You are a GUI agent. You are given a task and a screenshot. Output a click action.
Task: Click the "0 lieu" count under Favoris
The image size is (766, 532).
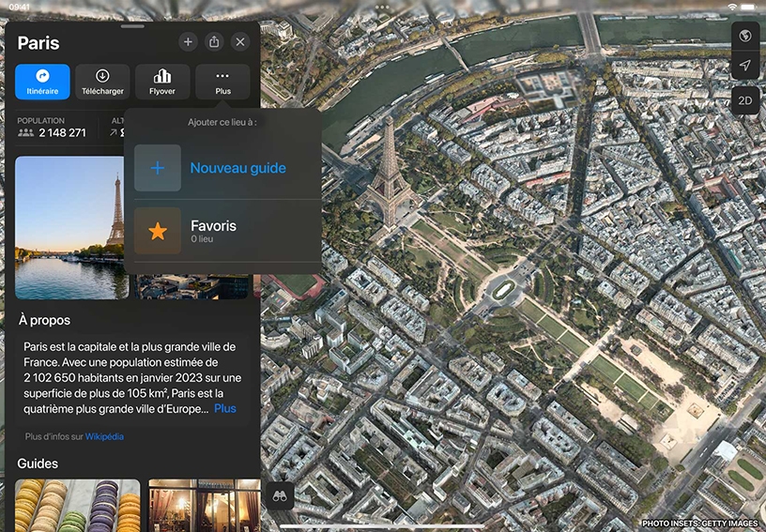click(x=202, y=239)
